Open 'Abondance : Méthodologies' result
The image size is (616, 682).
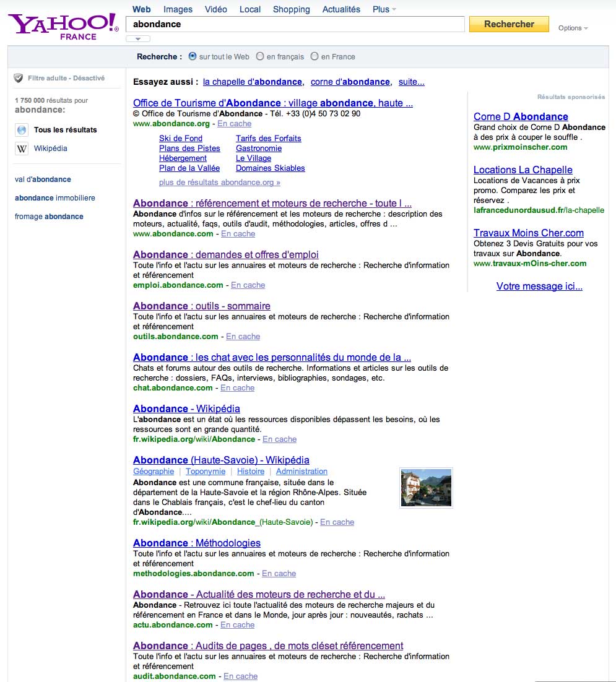pyautogui.click(x=197, y=543)
